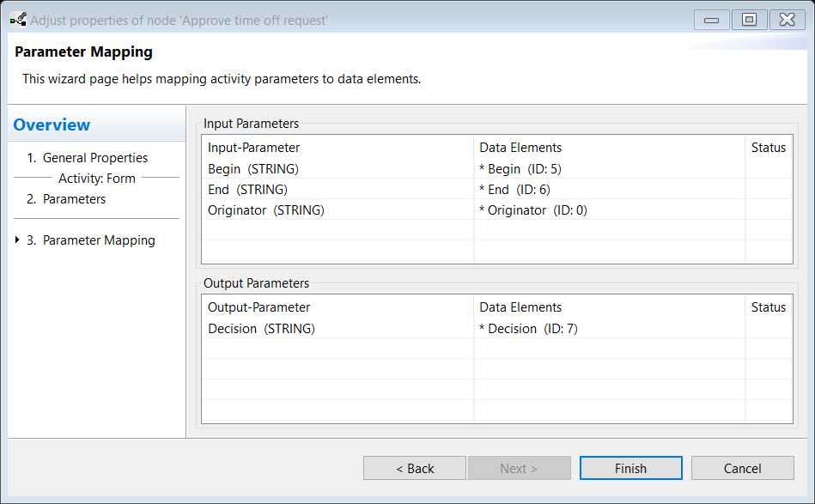
Task: Go back with the Back button
Action: [414, 468]
